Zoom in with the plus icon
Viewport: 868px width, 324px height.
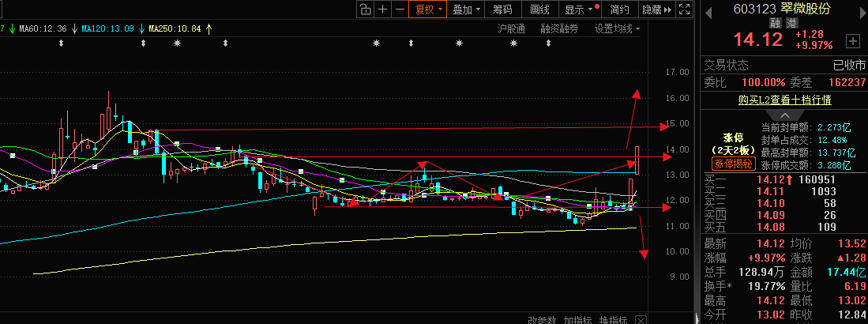coord(382,9)
